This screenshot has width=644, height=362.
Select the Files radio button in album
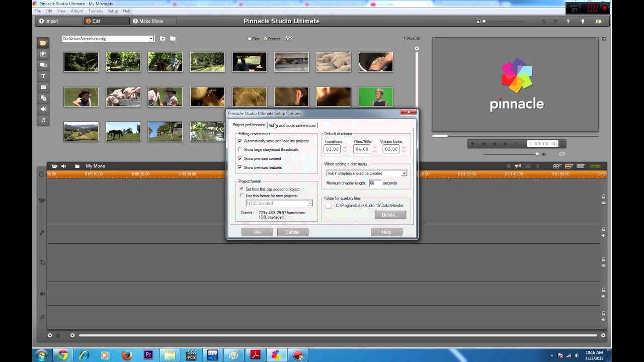click(x=250, y=39)
